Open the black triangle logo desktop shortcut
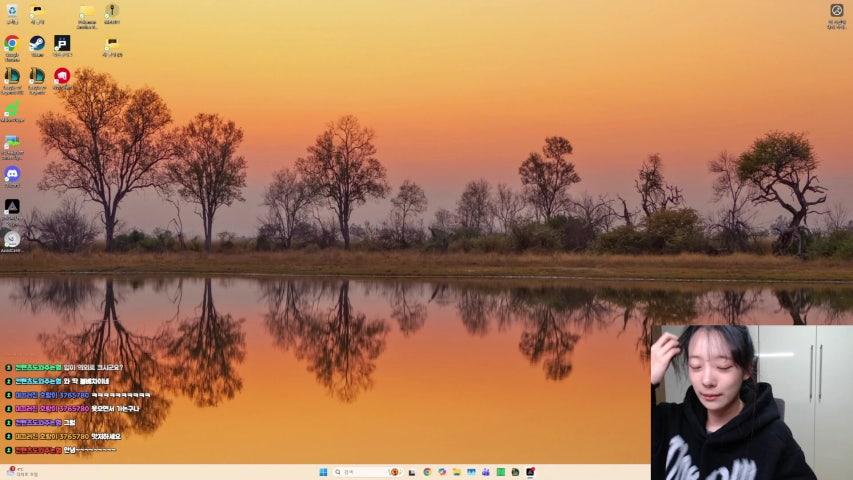The image size is (853, 480). [x=12, y=206]
